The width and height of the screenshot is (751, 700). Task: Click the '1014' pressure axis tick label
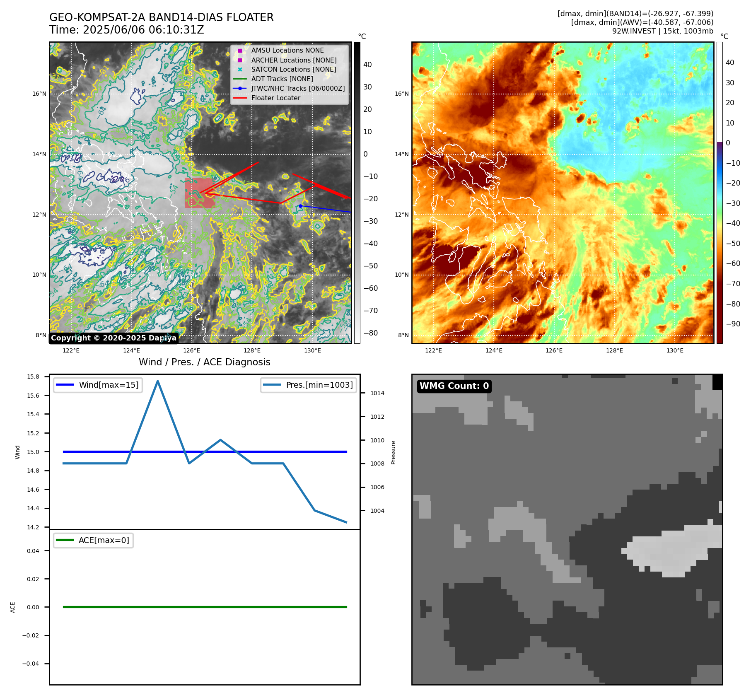(377, 393)
